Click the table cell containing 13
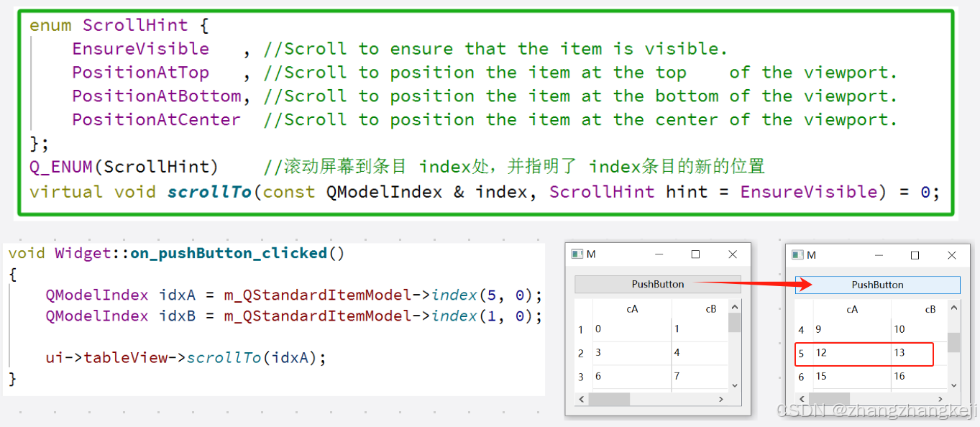This screenshot has width=980, height=427. point(920,354)
